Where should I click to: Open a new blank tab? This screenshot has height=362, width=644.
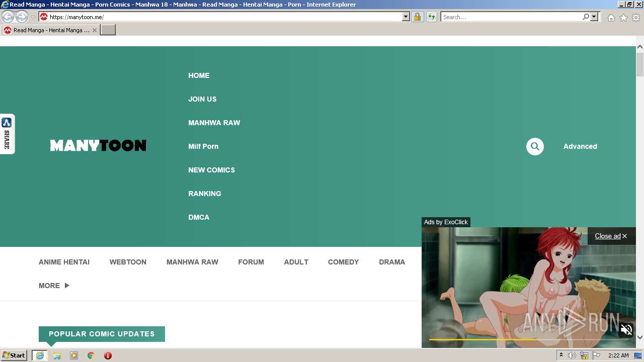108,30
